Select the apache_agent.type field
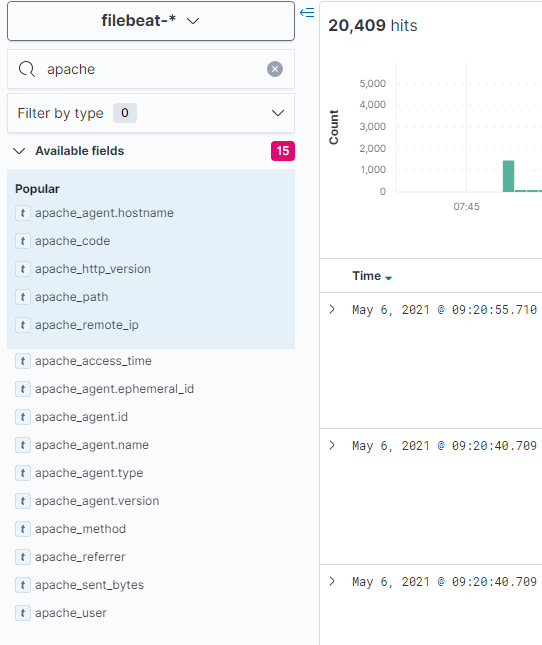 [x=89, y=473]
